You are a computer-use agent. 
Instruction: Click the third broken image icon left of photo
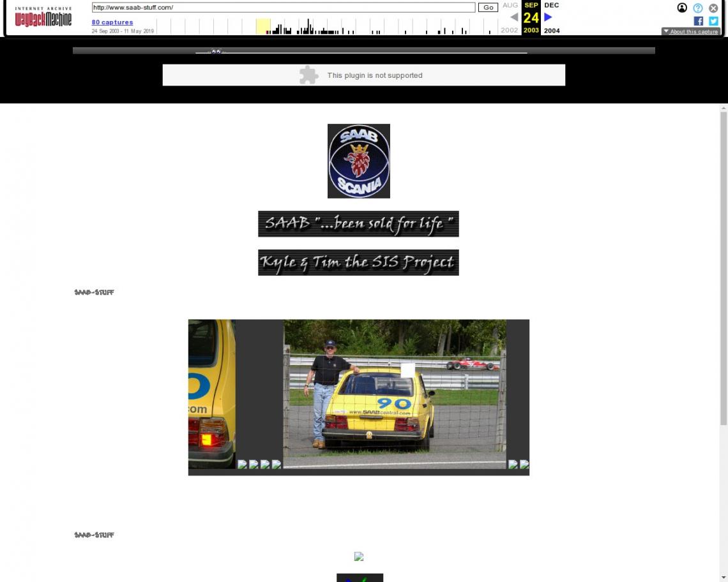click(265, 464)
